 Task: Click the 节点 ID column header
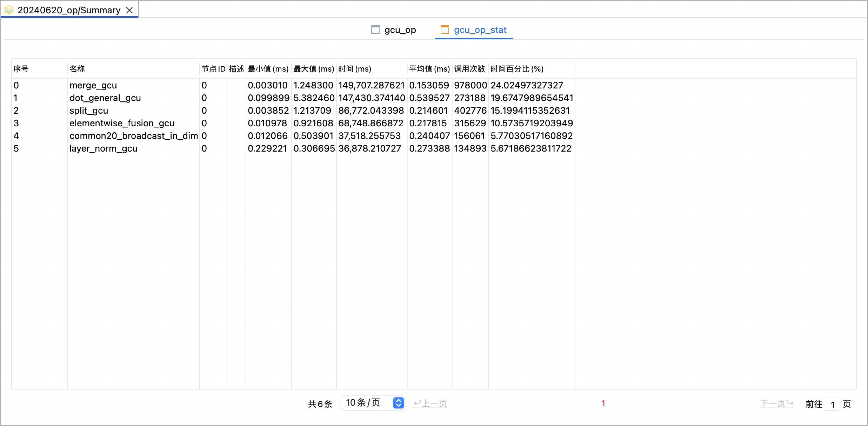[213, 69]
